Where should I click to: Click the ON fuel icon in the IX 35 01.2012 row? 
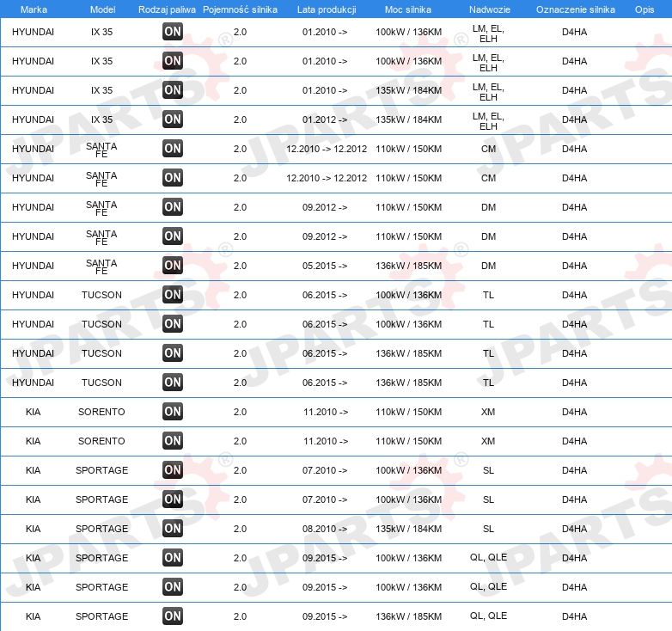click(x=173, y=119)
